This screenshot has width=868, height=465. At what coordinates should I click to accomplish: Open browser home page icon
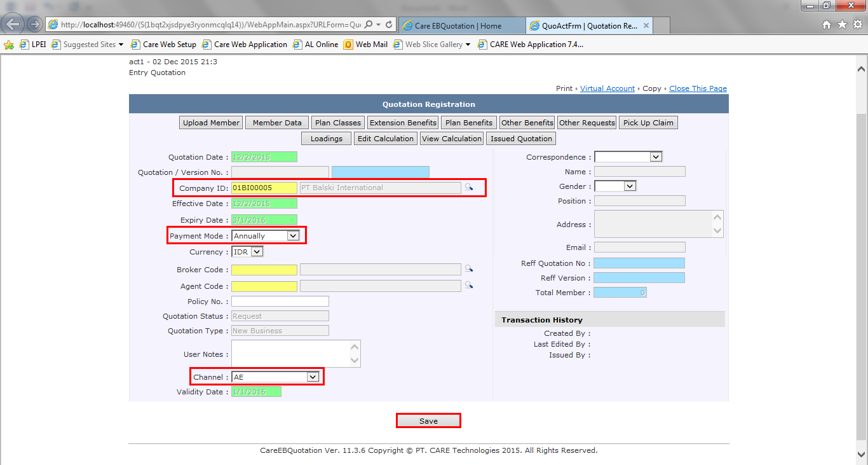coord(827,25)
